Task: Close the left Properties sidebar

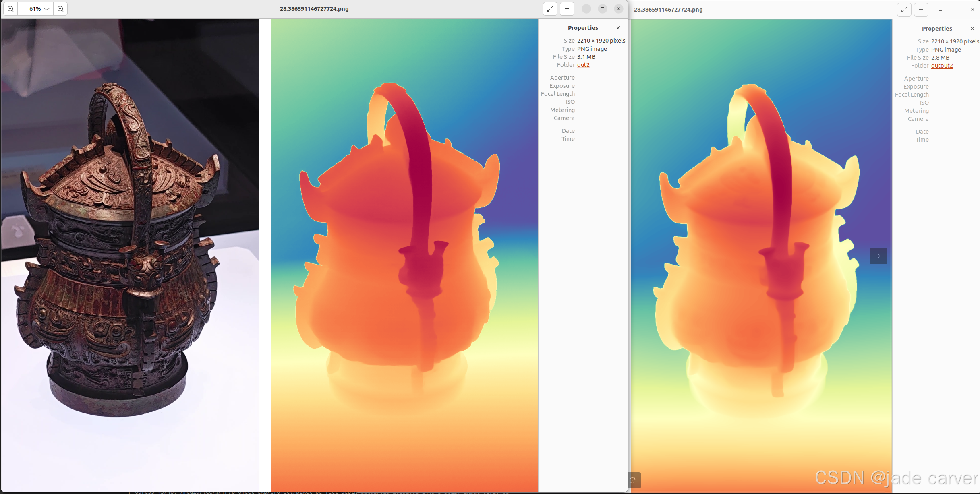Action: 618,28
